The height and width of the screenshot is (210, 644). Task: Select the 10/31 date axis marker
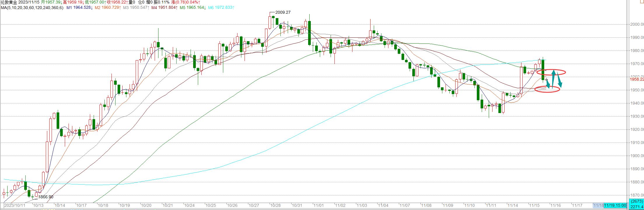[297, 206]
